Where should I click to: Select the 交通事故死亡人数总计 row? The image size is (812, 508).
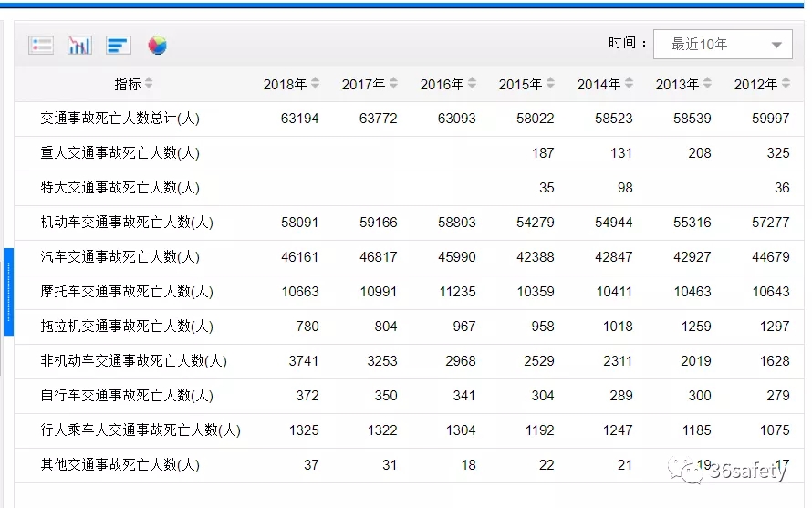409,119
